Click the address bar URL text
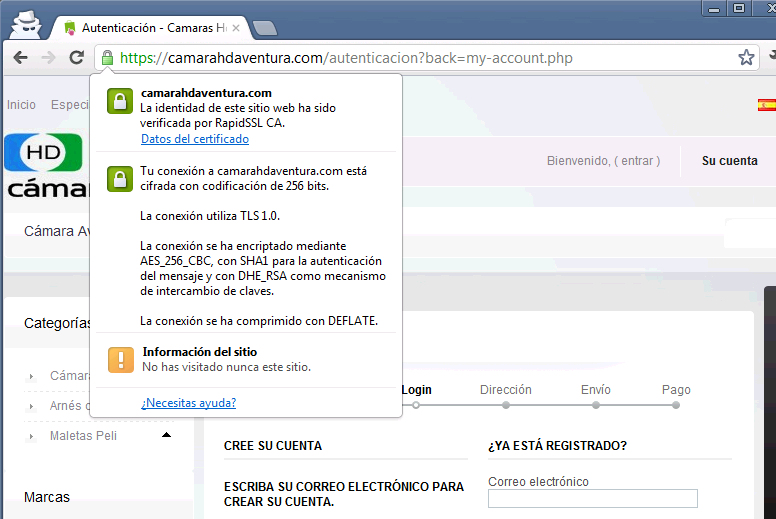Screen dimensions: 776x519 (x=346, y=58)
